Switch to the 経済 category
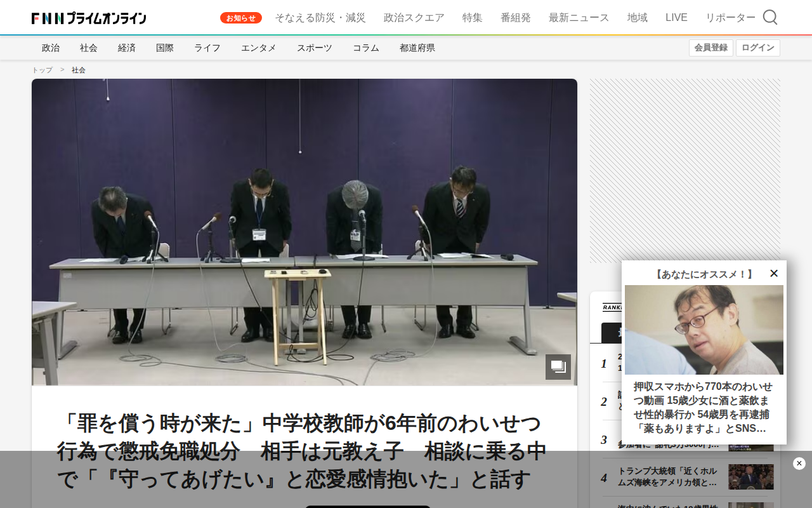This screenshot has height=508, width=812. coord(127,48)
